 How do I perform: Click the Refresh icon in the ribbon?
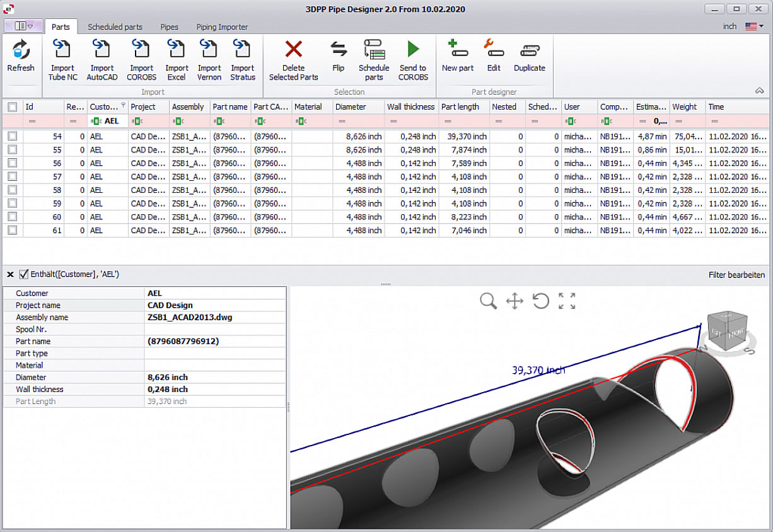[x=21, y=50]
